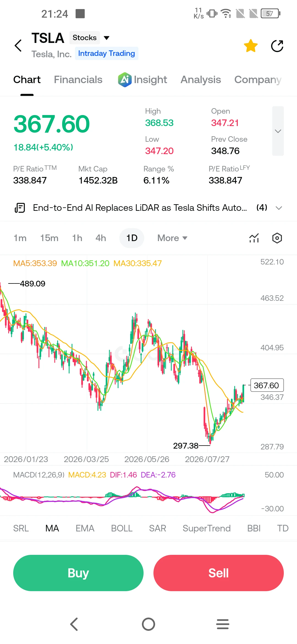Tap the 297.38 low marker on chart

click(x=186, y=446)
